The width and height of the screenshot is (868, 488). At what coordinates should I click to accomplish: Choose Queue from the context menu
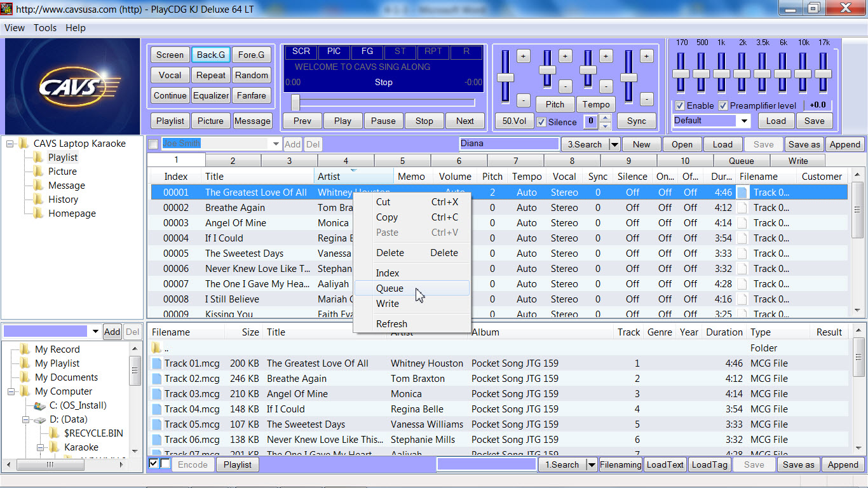(x=412, y=288)
